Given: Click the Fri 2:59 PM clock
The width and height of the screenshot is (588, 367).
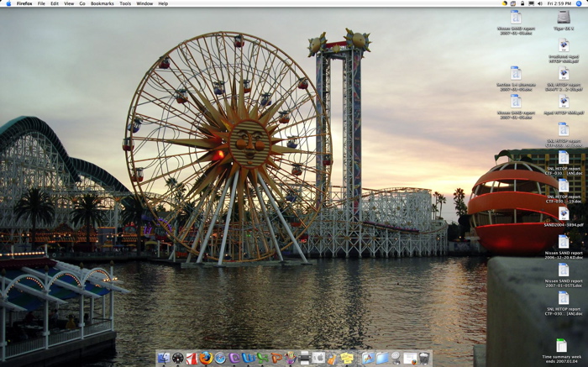Looking at the screenshot, I should (559, 3).
